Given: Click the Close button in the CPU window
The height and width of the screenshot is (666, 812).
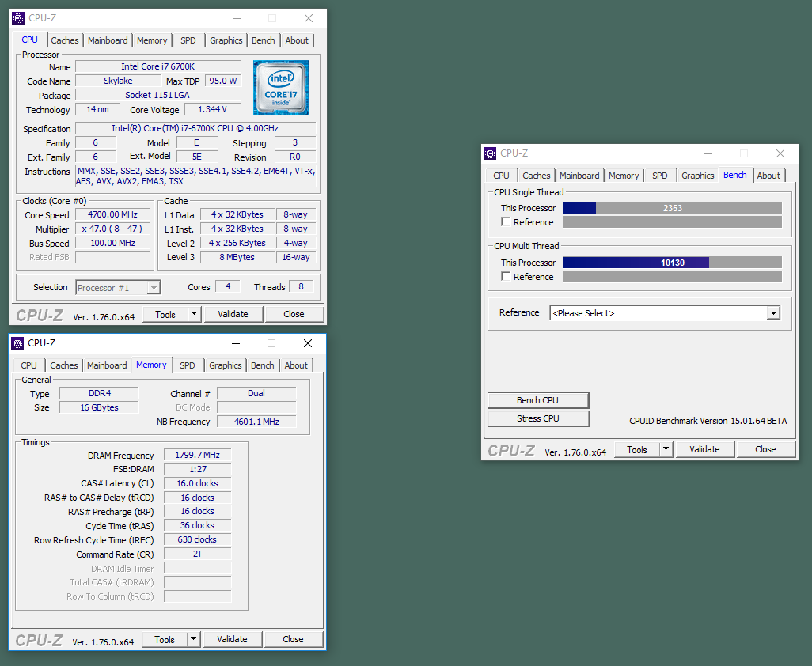Looking at the screenshot, I should [x=294, y=314].
